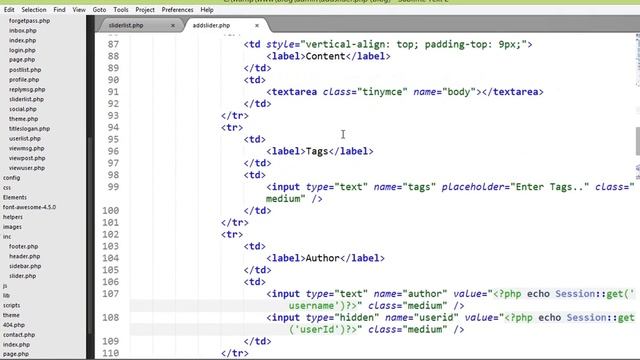The image size is (640, 360).
Task: Open sliderlist.php in the sidebar
Action: 26,99
